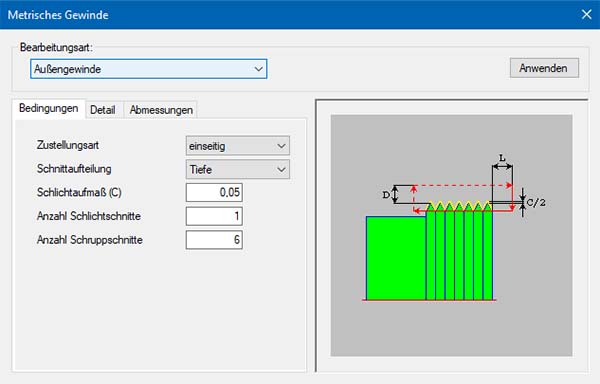Select the Bedingungen tab

(49, 109)
